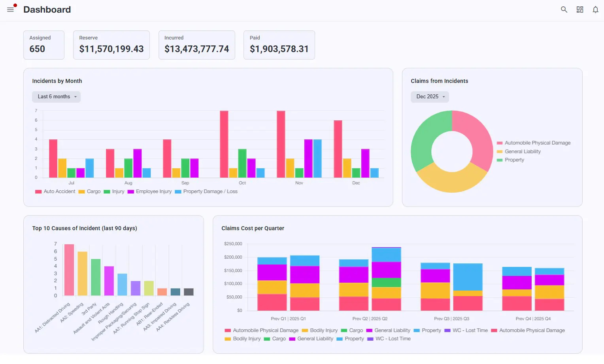This screenshot has height=364, width=604.
Task: Open the Reserve total card
Action: coord(111,45)
